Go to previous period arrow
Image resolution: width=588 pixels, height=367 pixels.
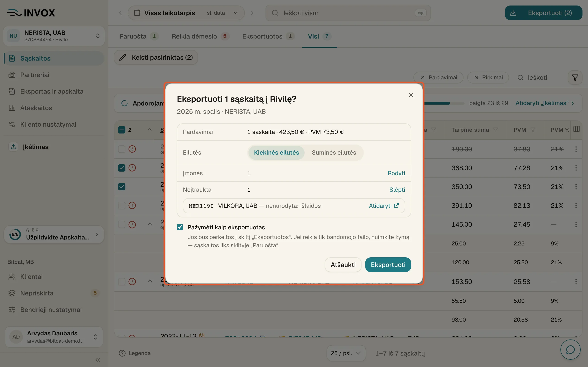120,13
